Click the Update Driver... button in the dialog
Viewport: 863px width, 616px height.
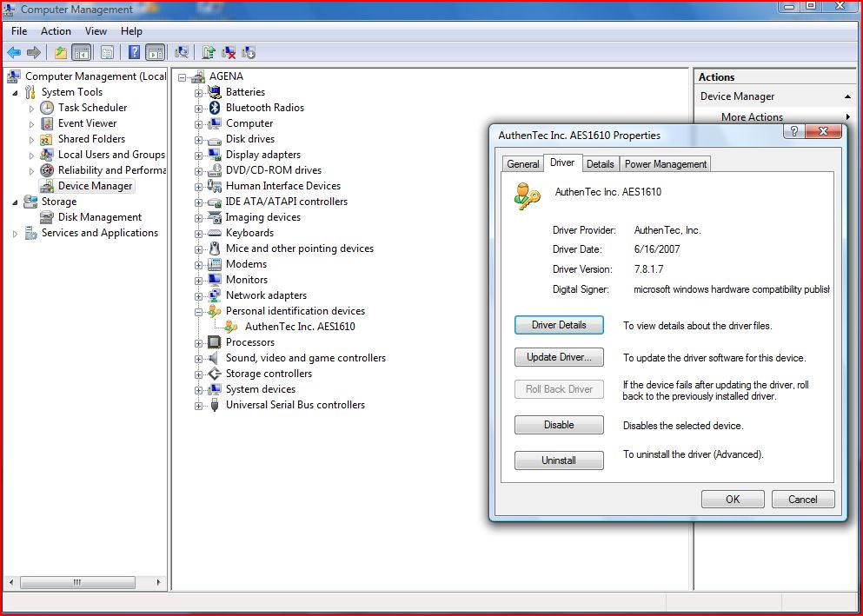tap(559, 357)
